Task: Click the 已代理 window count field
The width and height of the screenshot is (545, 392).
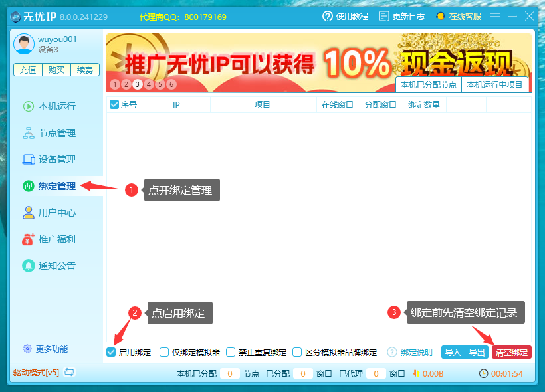Action: 376,373
